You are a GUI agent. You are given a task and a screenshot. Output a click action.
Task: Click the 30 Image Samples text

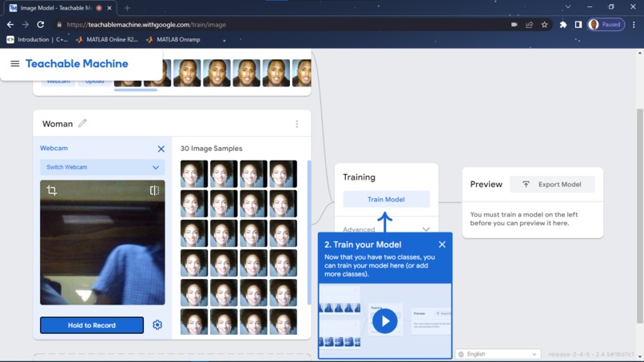click(x=212, y=149)
